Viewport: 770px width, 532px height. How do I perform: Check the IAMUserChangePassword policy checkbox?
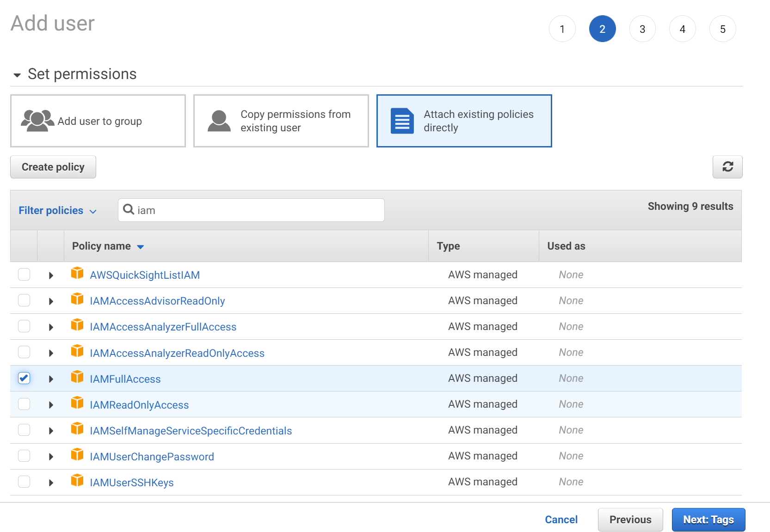click(24, 456)
